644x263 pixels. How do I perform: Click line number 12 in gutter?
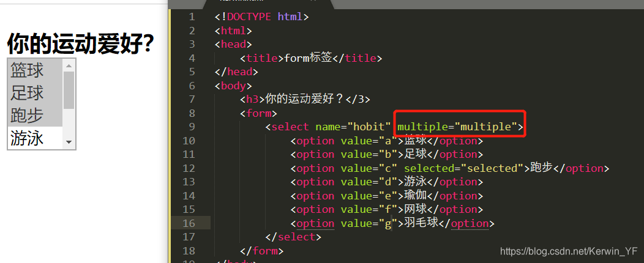189,168
